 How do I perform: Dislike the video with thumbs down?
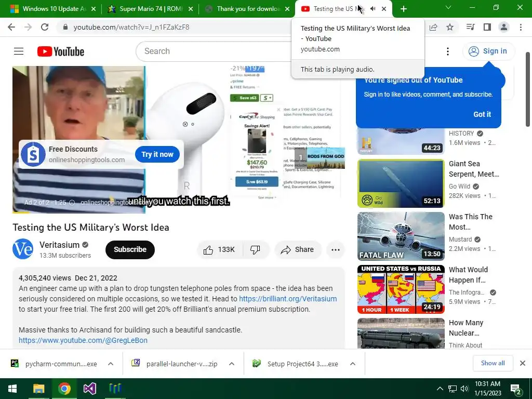point(255,250)
